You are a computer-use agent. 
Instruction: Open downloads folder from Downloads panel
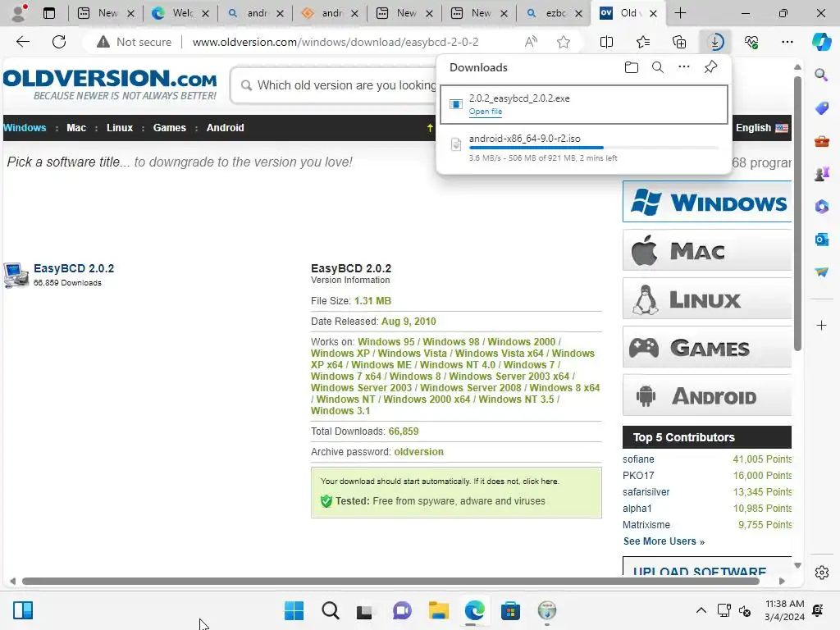[x=632, y=67]
